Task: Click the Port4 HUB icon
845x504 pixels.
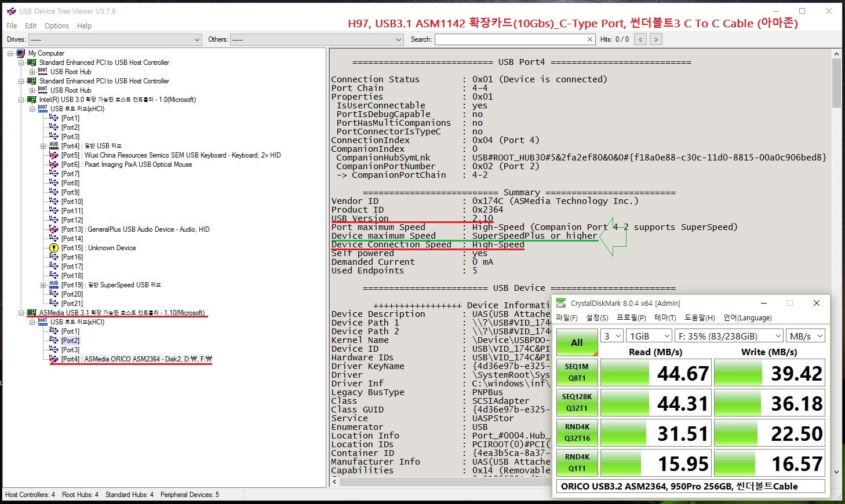Action: [x=53, y=146]
